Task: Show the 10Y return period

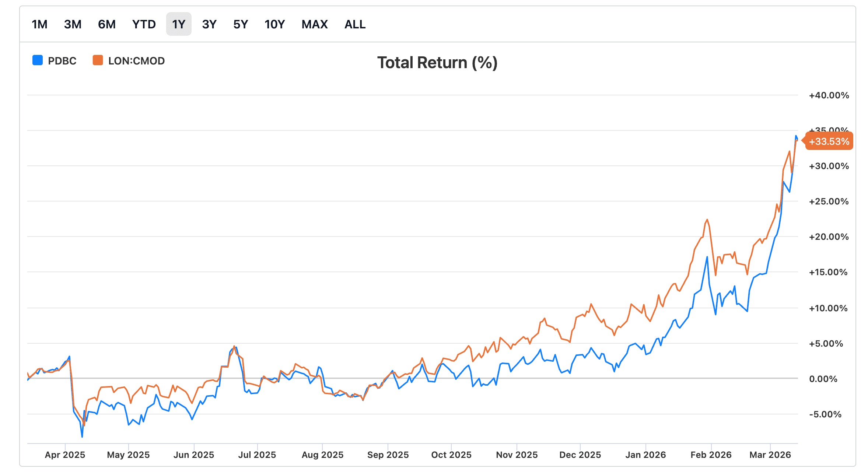Action: tap(275, 24)
